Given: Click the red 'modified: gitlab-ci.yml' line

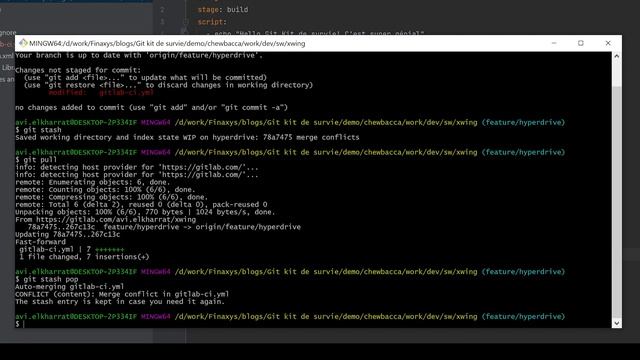Looking at the screenshot, I should [x=101, y=93].
